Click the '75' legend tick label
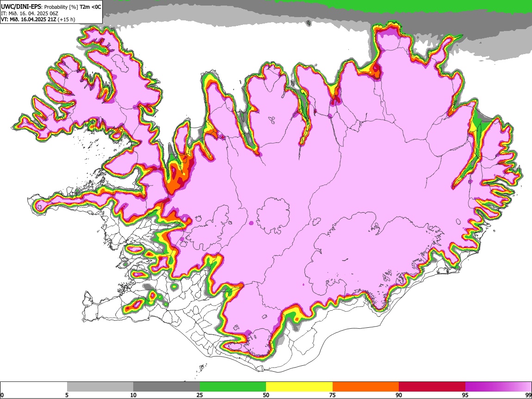 click(x=333, y=395)
